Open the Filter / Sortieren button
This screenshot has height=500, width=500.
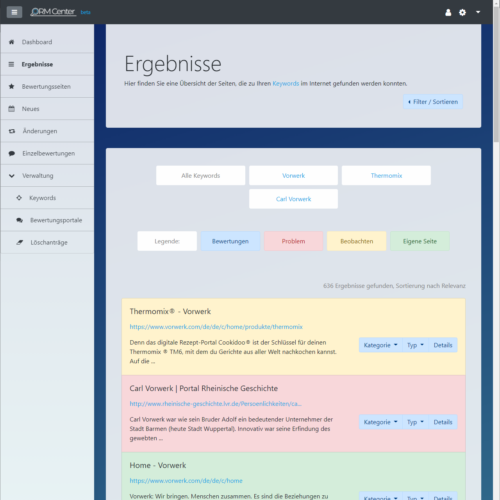coord(433,102)
